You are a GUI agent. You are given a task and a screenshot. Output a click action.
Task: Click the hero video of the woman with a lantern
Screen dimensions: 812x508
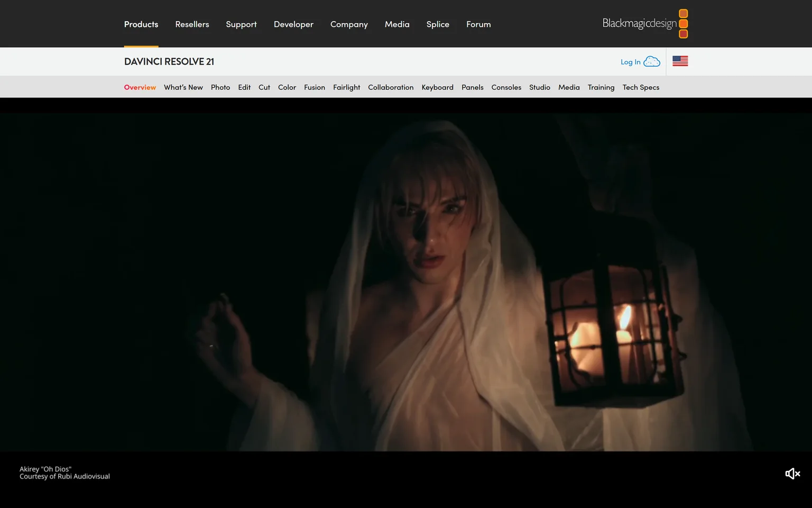click(406, 282)
